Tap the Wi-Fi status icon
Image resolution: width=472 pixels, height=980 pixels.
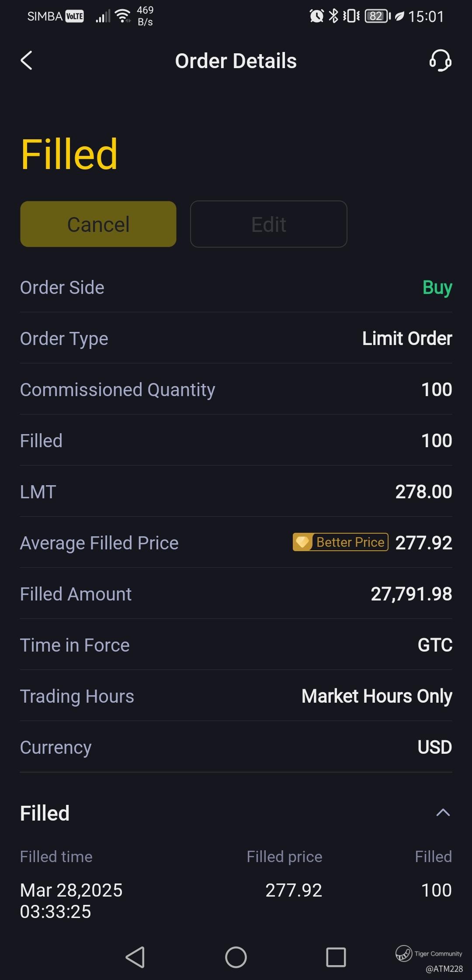[x=123, y=17]
